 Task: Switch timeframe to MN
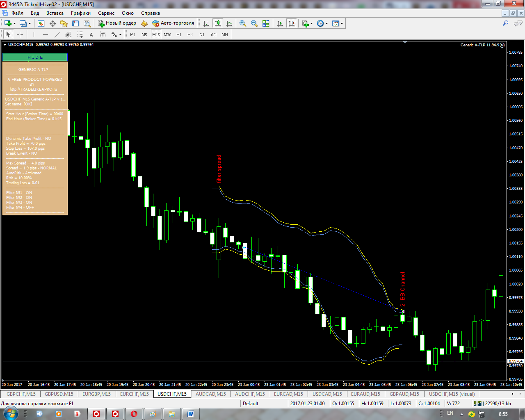[x=225, y=34]
